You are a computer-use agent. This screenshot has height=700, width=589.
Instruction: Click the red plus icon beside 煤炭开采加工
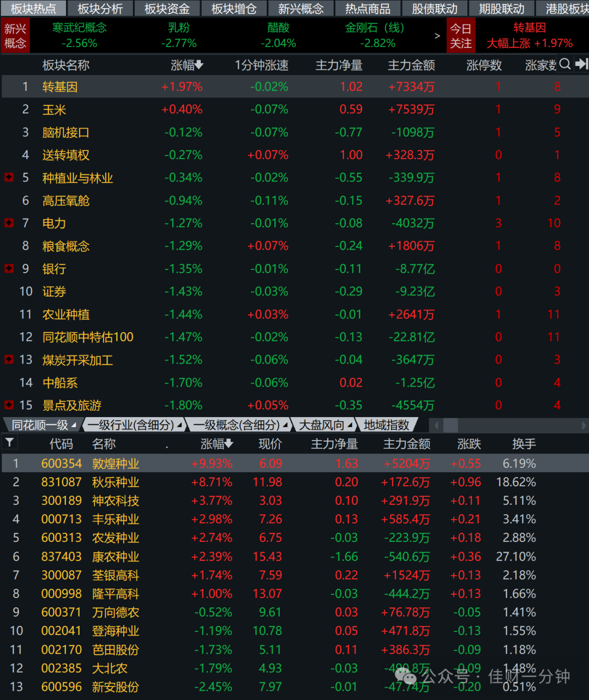point(9,360)
